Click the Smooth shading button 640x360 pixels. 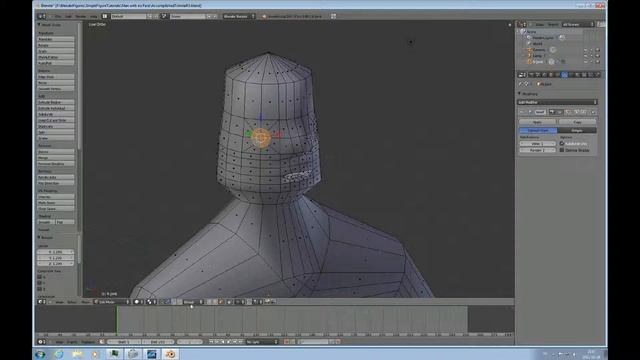coord(46,222)
